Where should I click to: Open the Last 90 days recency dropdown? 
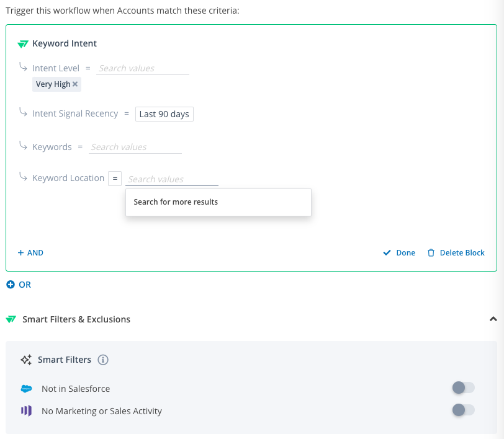tap(164, 114)
